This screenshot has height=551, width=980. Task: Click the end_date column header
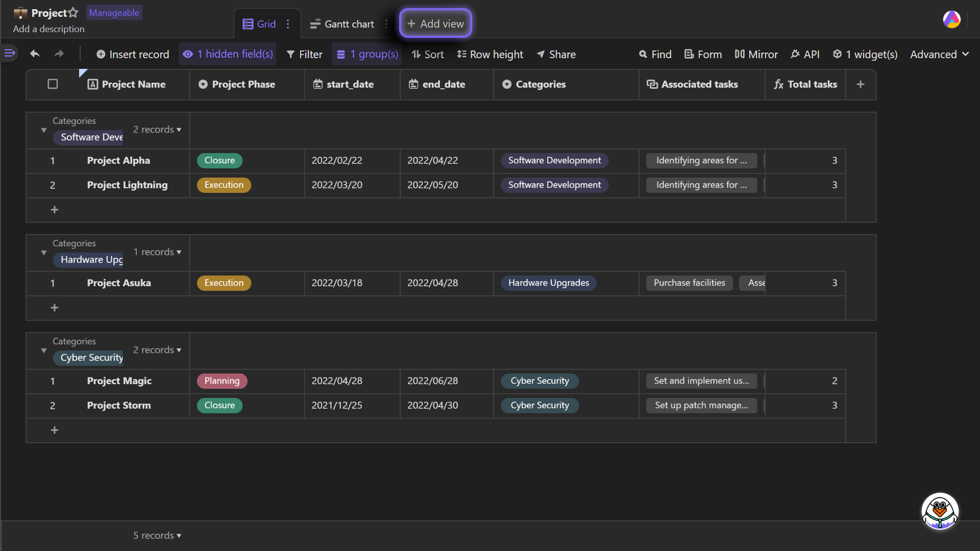[447, 84]
